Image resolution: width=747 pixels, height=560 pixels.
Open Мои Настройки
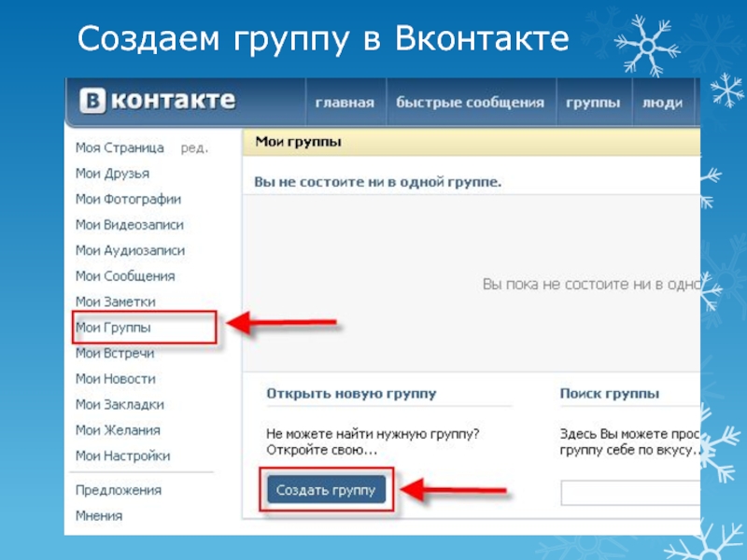click(x=122, y=456)
